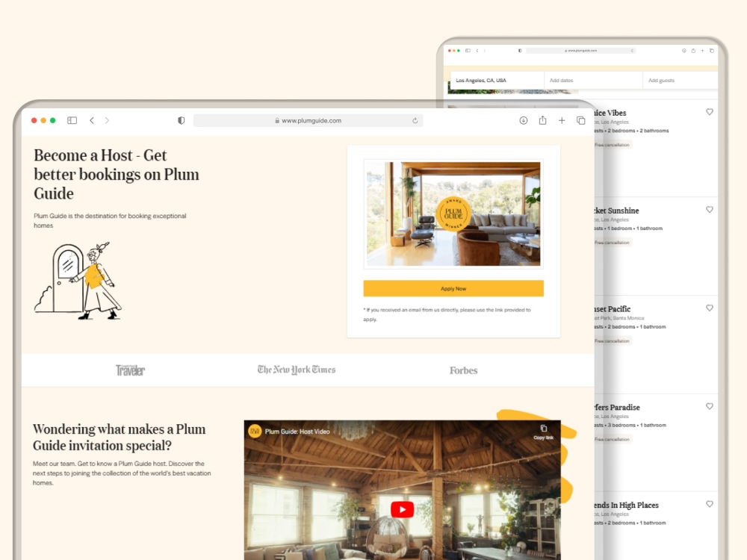This screenshot has width=747, height=560.
Task: Open the privacy shield in the back window
Action: click(520, 51)
